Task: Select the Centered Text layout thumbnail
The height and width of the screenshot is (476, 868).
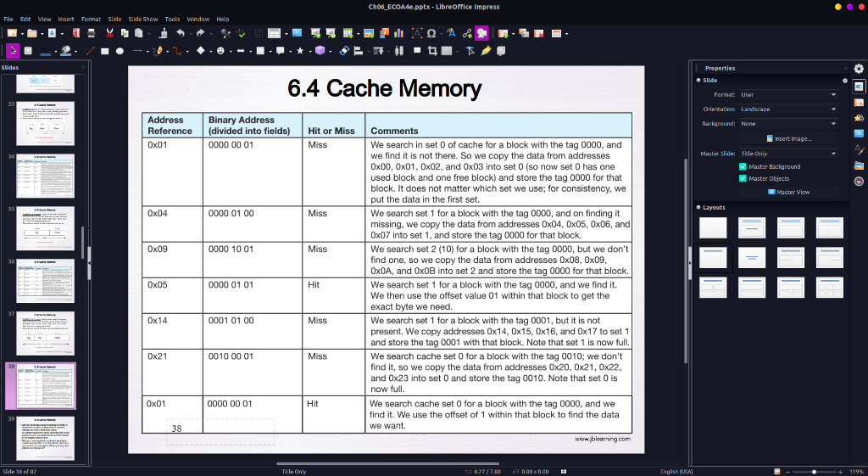Action: pyautogui.click(x=752, y=258)
